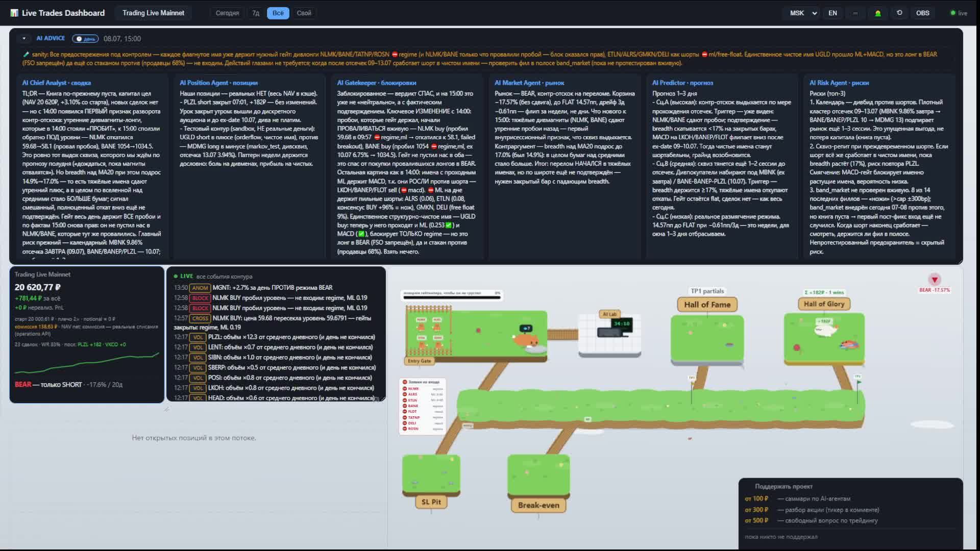Click the '+182₽ · 1 wins' badge
Image resolution: width=980 pixels, height=551 pixels.
point(824,292)
